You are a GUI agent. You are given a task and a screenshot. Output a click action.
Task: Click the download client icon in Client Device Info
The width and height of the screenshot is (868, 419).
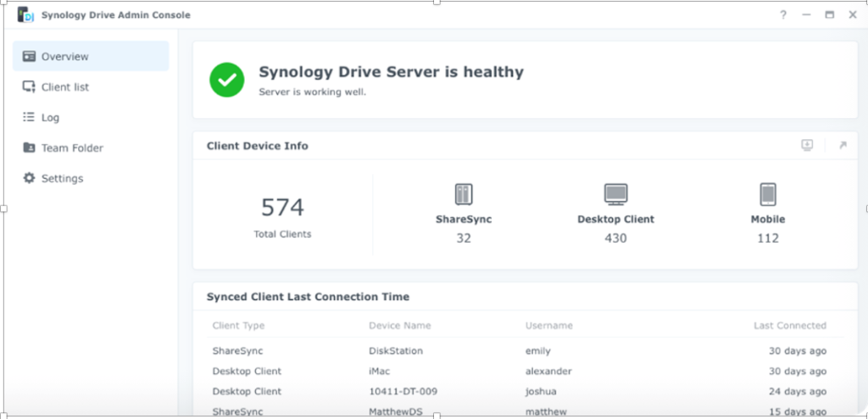pos(807,145)
